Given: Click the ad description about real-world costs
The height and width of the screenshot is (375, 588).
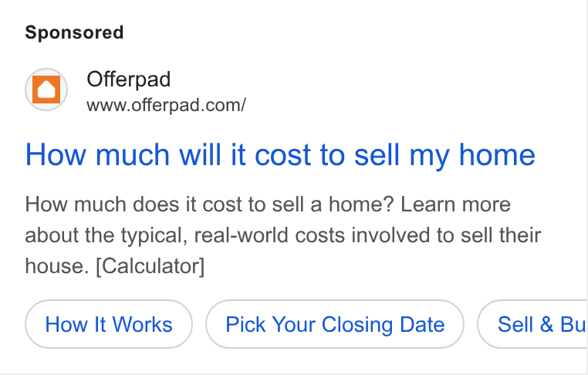Looking at the screenshot, I should 283,235.
